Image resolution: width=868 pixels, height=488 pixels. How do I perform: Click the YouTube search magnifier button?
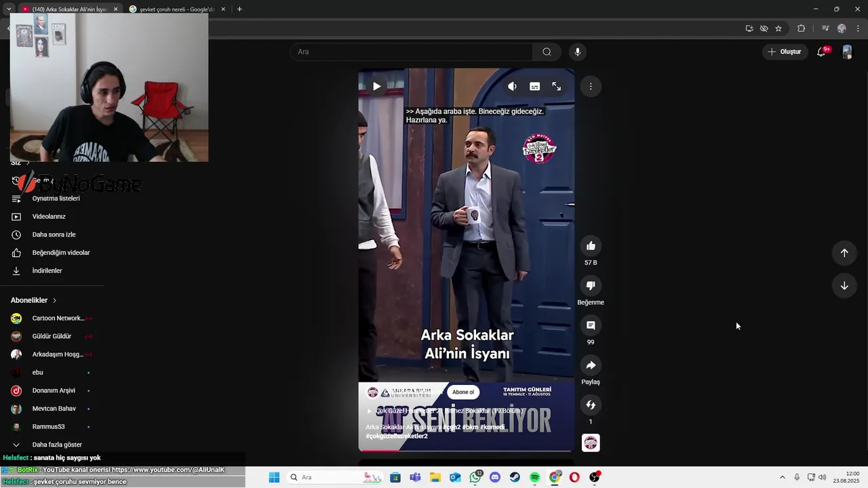point(547,52)
